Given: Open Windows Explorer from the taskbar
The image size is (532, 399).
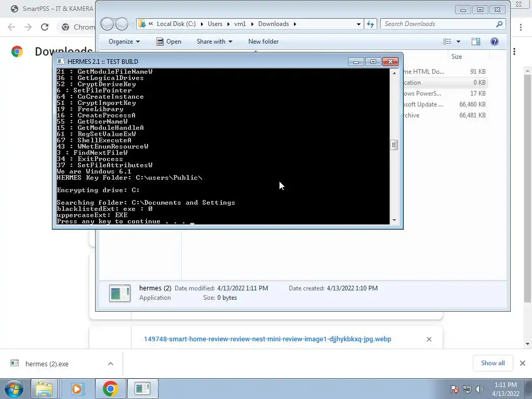Looking at the screenshot, I should [x=45, y=389].
